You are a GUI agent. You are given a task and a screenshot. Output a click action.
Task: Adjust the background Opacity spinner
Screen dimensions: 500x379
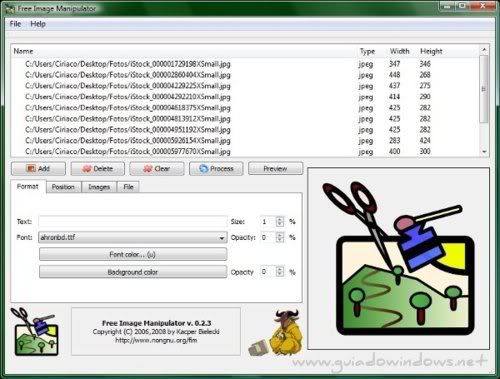click(x=280, y=272)
